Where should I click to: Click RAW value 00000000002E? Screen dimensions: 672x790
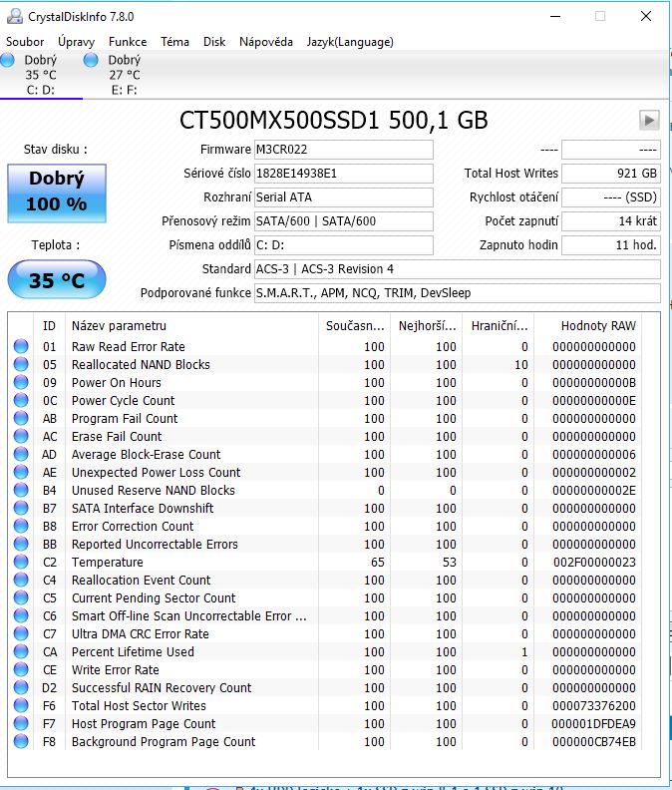[x=594, y=490]
